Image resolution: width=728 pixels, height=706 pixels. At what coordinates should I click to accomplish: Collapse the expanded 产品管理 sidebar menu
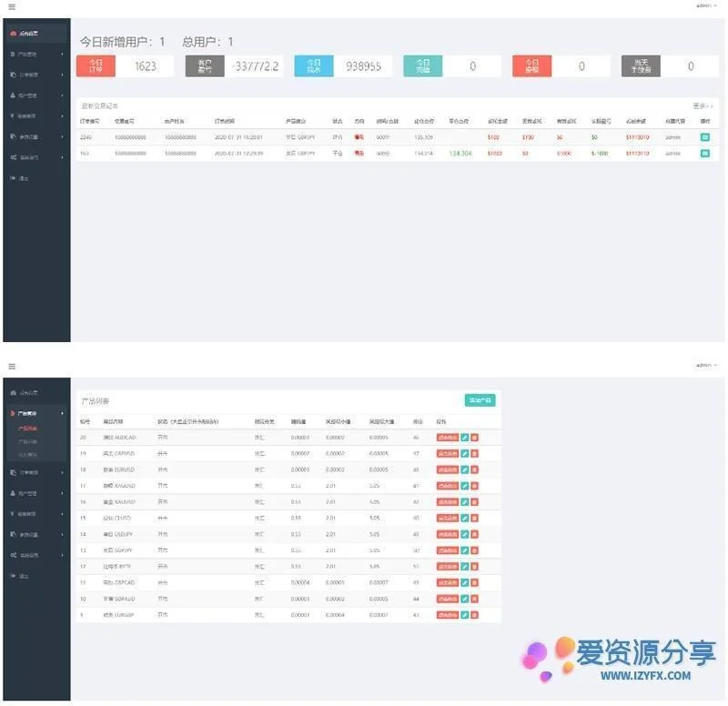[35, 413]
